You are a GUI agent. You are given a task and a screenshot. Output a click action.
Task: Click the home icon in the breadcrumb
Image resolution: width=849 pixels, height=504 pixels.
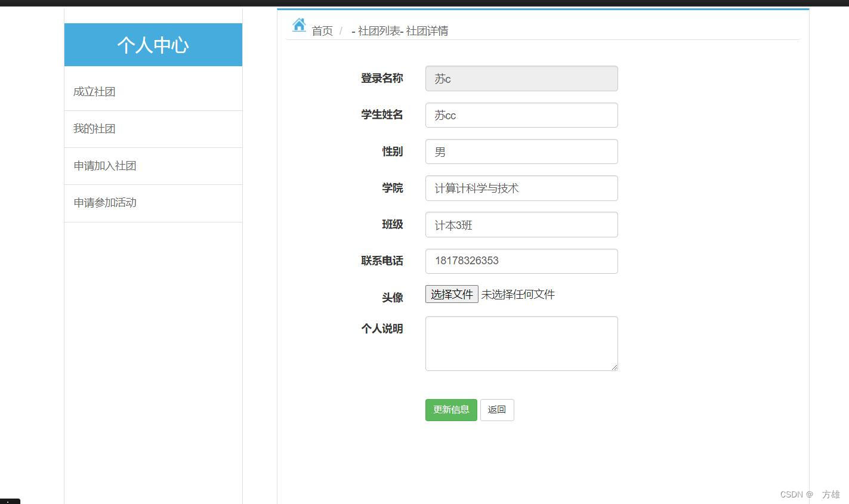pyautogui.click(x=299, y=25)
